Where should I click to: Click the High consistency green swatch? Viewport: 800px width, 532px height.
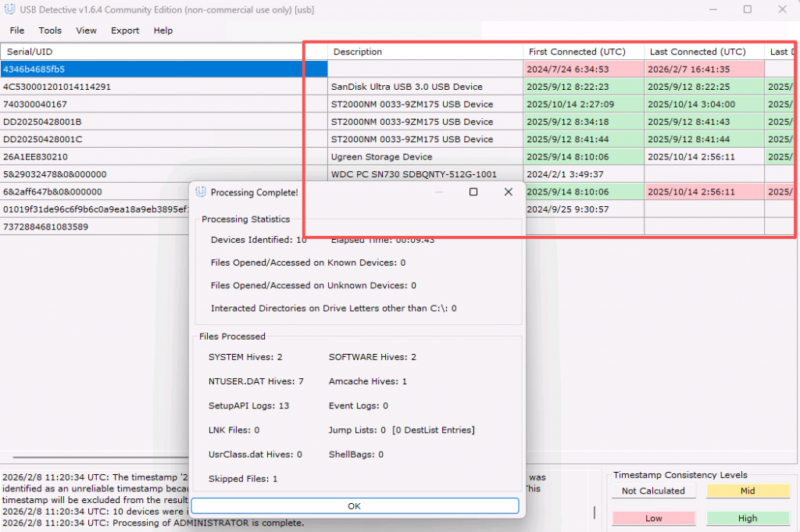pyautogui.click(x=747, y=518)
